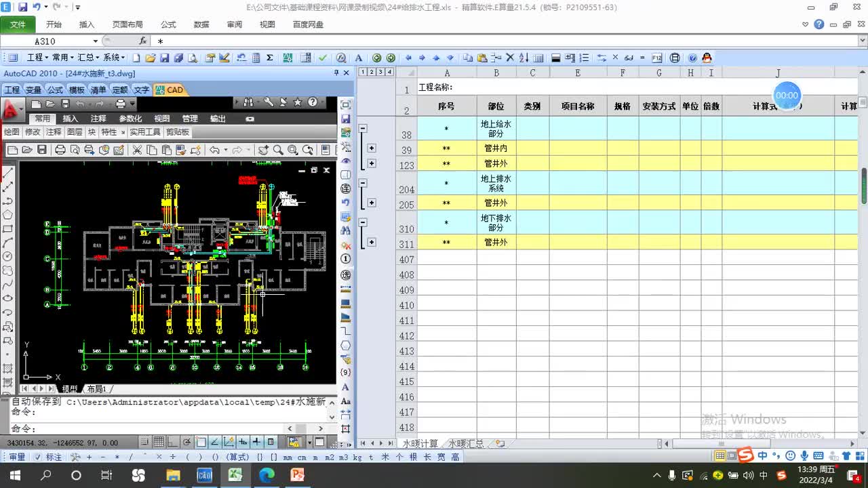Image resolution: width=868 pixels, height=488 pixels.
Task: Switch to the 水暖汇总 sheet tab
Action: pos(466,444)
